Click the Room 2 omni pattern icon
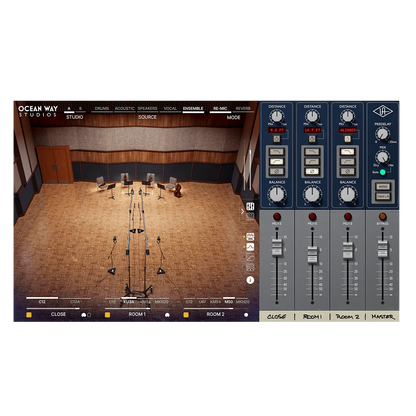416x416 pixels. (246, 315)
